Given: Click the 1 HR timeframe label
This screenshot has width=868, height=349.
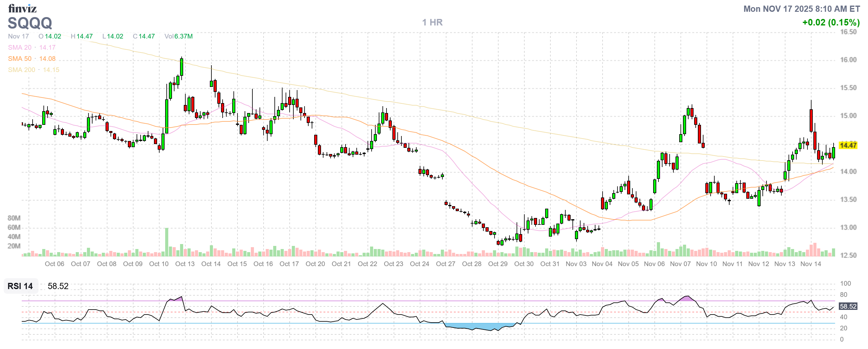Looking at the screenshot, I should (432, 22).
